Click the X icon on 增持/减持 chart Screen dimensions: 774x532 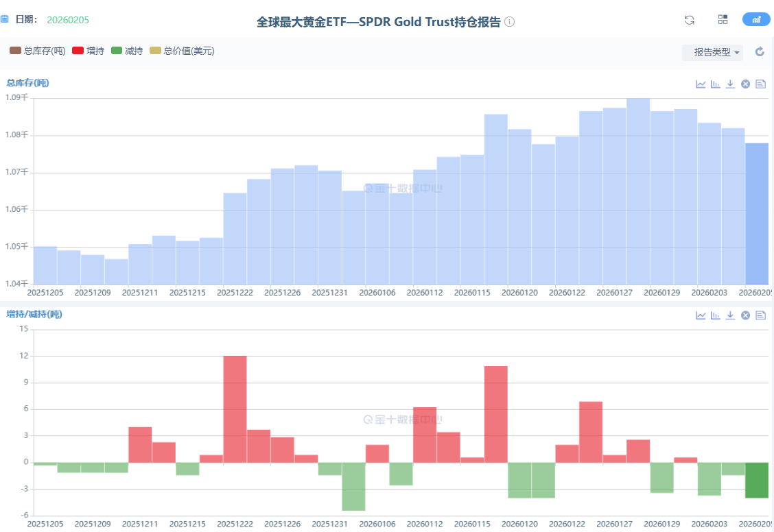(x=745, y=315)
